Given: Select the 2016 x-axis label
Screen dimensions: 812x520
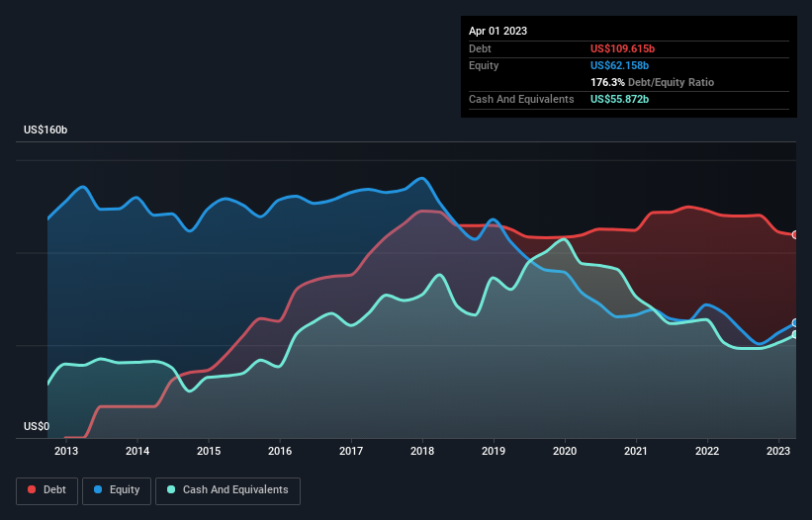Looking at the screenshot, I should click(x=280, y=451).
